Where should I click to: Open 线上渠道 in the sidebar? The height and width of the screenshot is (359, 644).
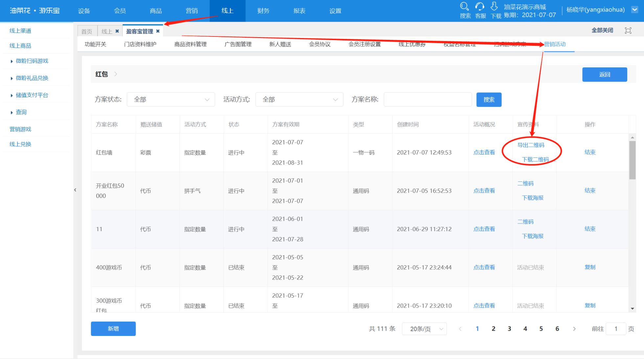(20, 31)
